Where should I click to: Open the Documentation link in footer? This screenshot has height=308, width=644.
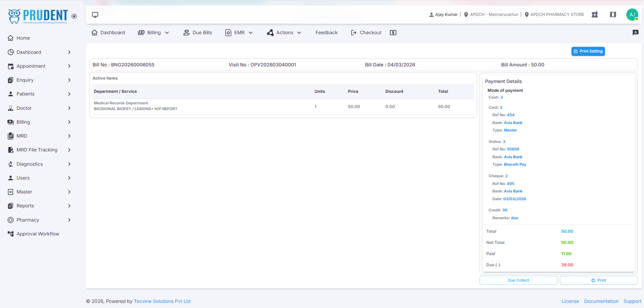601,301
